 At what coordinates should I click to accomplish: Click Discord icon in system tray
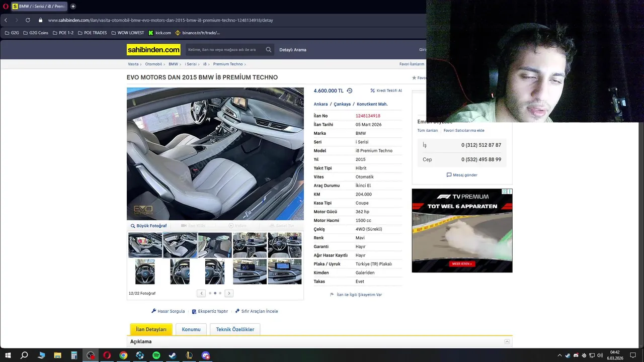pyautogui.click(x=576, y=355)
